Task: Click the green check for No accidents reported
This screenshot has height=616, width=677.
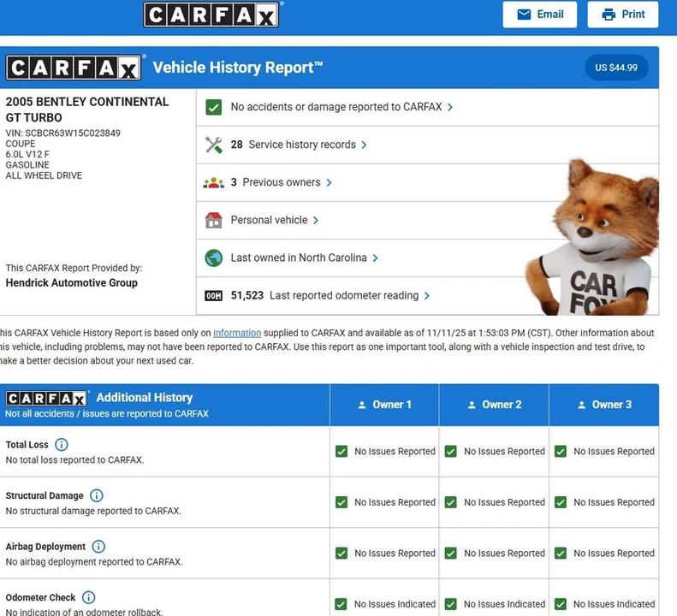Action: 214,107
